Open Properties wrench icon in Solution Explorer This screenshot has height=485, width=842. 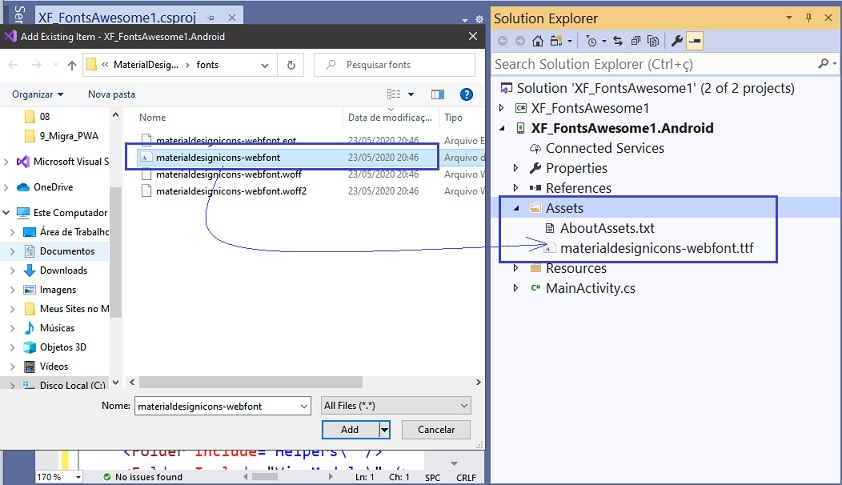677,41
